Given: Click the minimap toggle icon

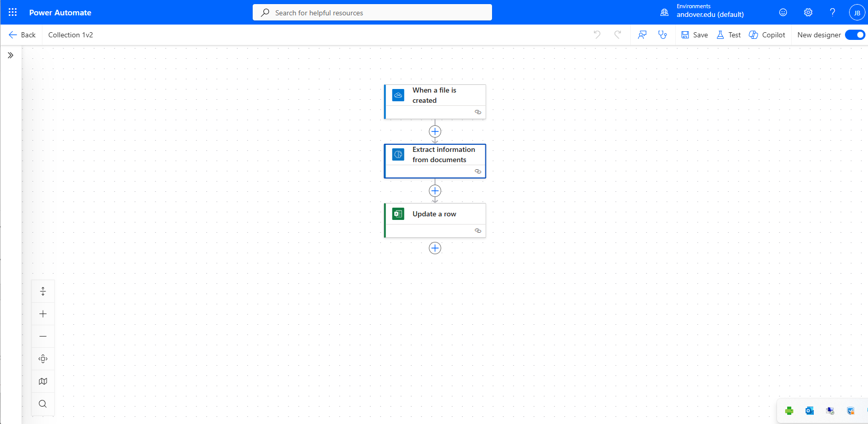Looking at the screenshot, I should point(43,381).
